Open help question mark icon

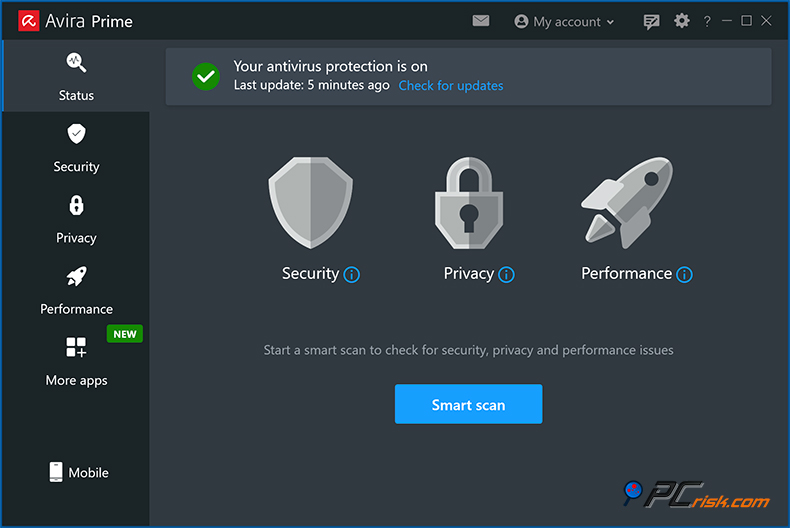click(707, 21)
